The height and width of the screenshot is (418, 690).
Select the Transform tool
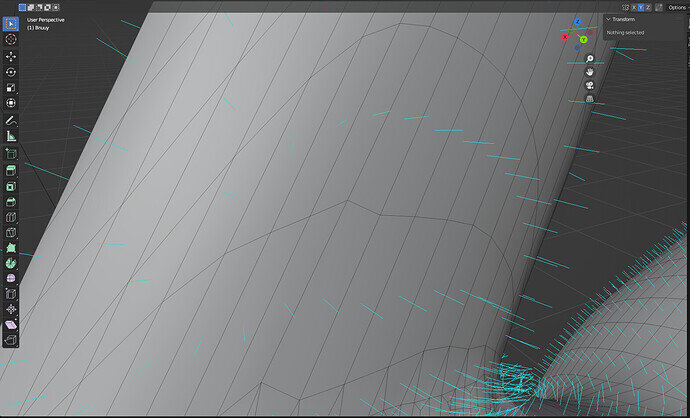pyautogui.click(x=11, y=103)
